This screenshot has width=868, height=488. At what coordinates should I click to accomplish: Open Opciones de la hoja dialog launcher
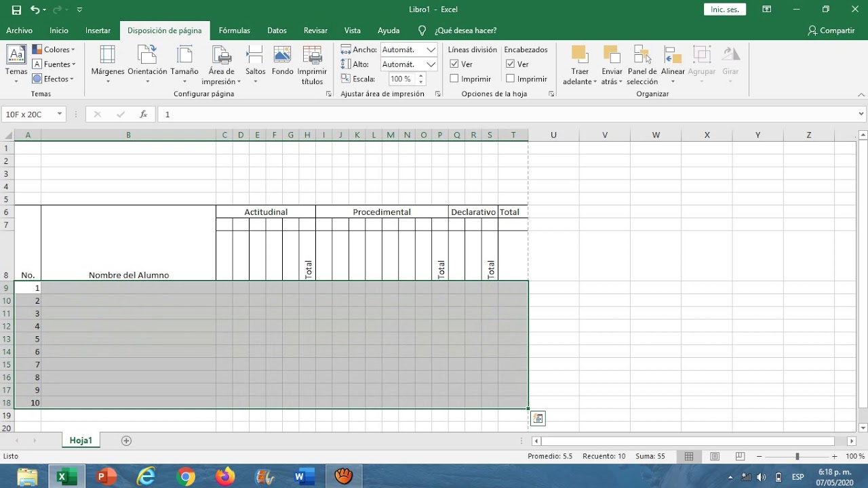551,94
